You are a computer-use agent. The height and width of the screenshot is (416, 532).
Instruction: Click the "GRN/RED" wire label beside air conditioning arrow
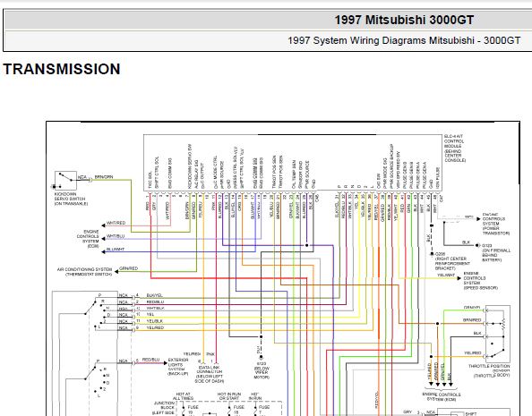[x=129, y=268]
